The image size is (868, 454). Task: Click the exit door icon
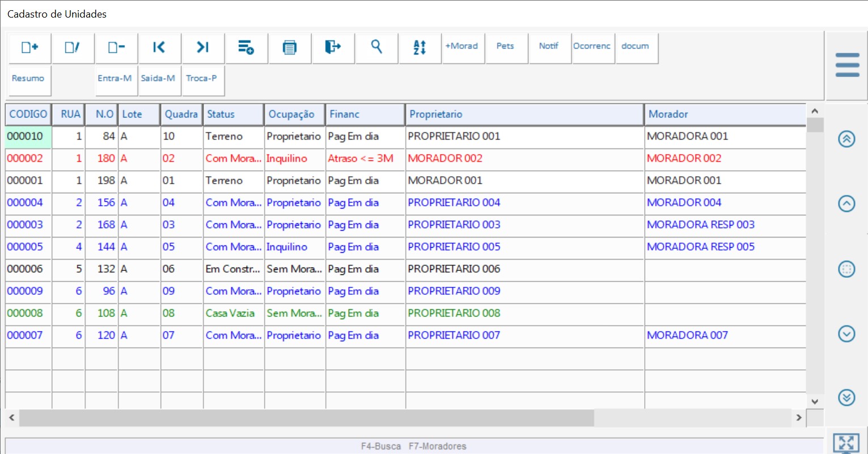click(x=333, y=47)
